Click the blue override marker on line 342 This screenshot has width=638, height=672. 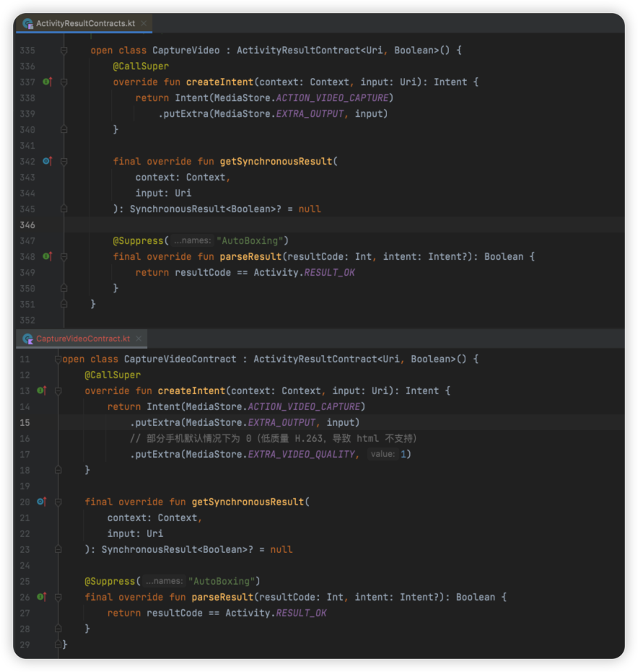pyautogui.click(x=48, y=162)
